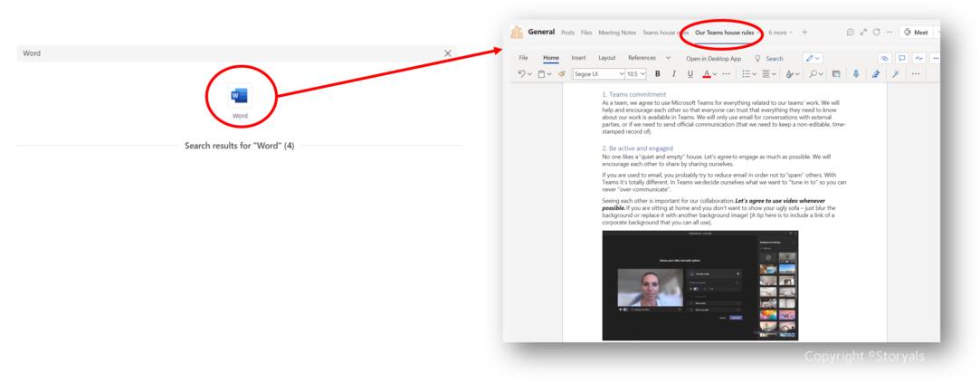Open more toolbar options at ribbon end

pos(916,73)
